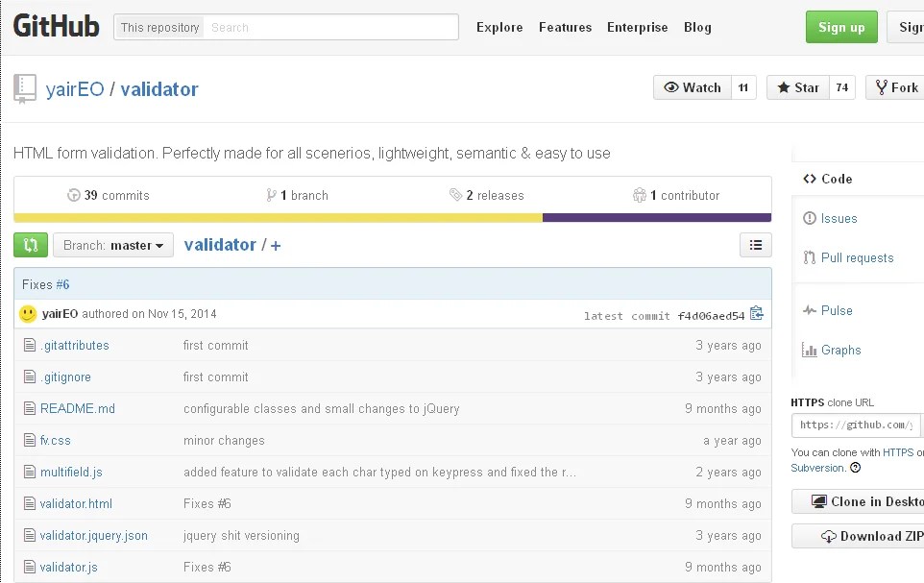
Task: Click the multifield.js file icon
Action: 30,472
